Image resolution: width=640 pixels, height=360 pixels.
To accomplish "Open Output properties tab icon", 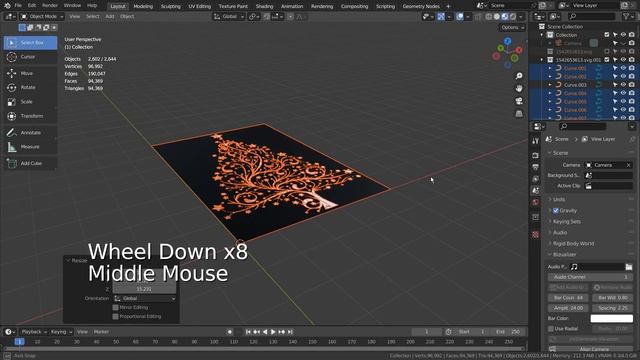I will point(536,167).
